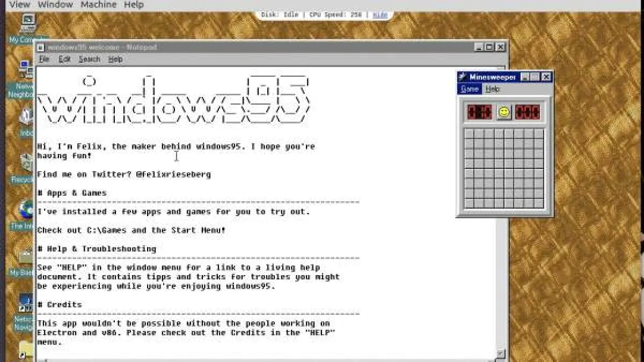Open the Game menu in Minesweeper
644x362 pixels.
click(x=470, y=89)
